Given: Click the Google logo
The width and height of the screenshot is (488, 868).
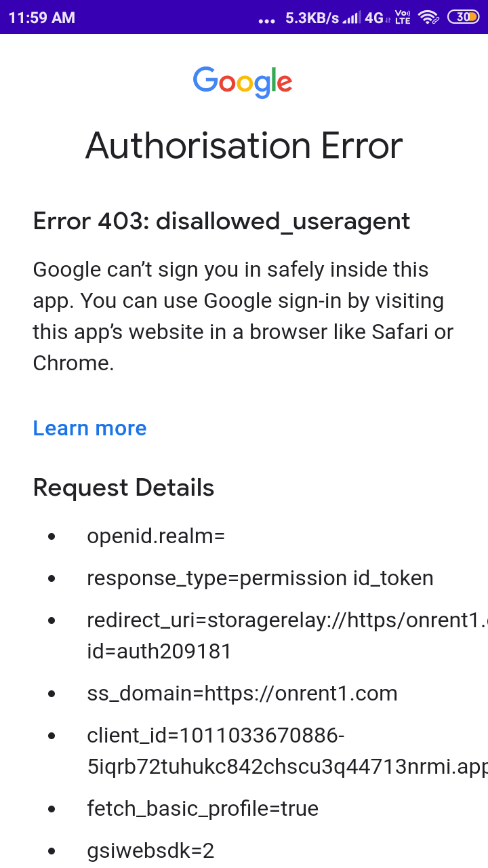Looking at the screenshot, I should (x=243, y=82).
